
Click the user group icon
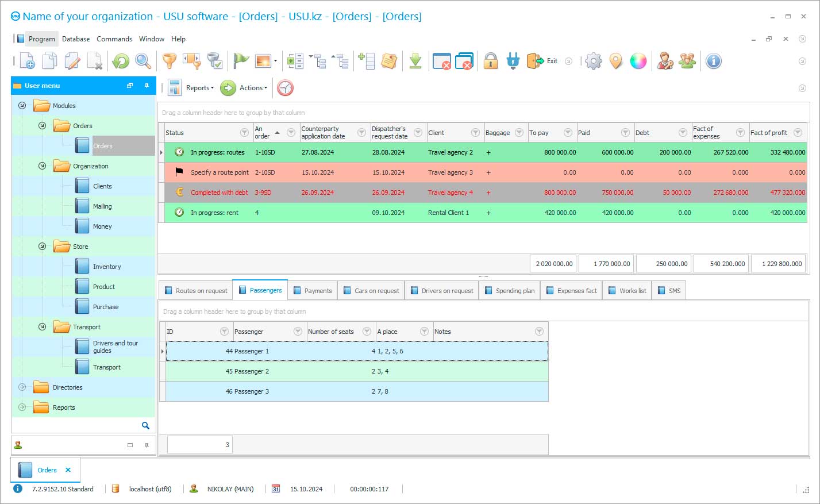tap(687, 61)
